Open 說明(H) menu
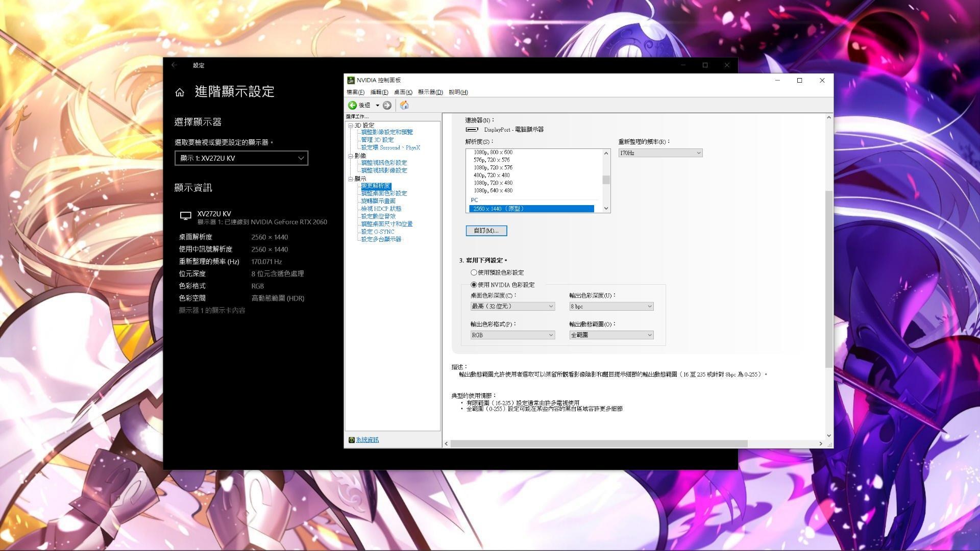Screen dimensions: 980x551 [458, 92]
